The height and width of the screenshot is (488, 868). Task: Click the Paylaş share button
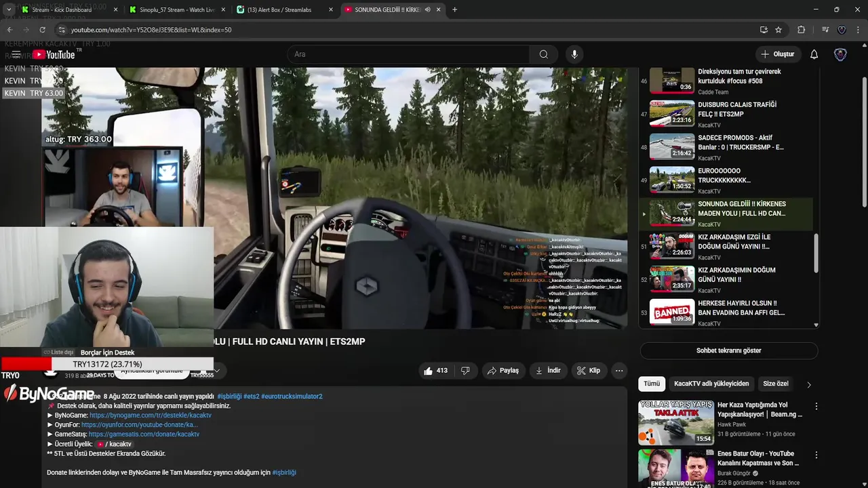click(503, 371)
